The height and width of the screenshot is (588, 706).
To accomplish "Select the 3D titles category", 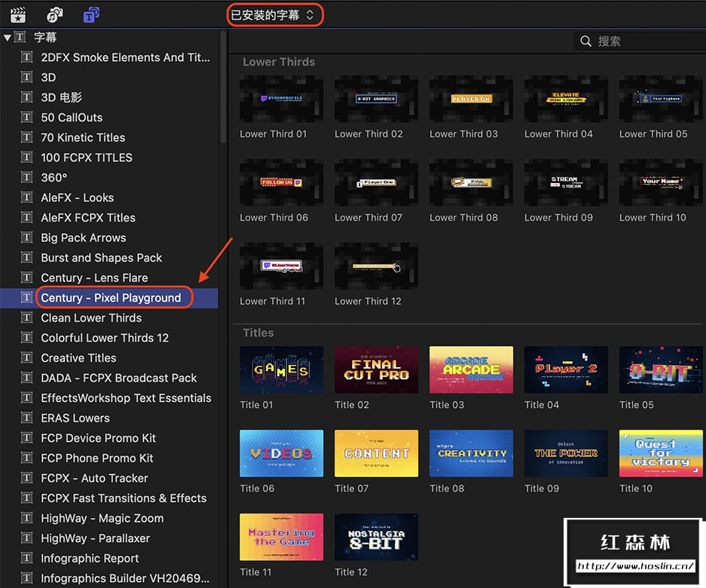I will coord(109,78).
